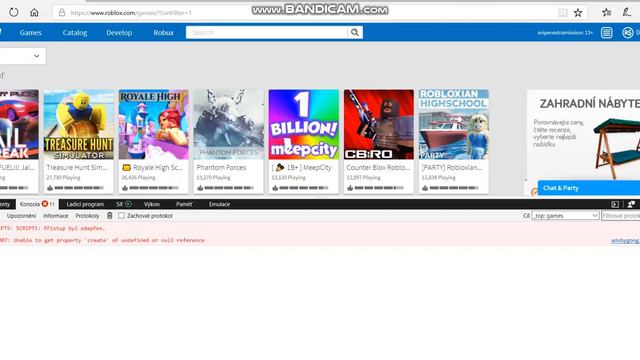Open Royale High game thumbnail
The height and width of the screenshot is (360, 640).
tap(153, 124)
